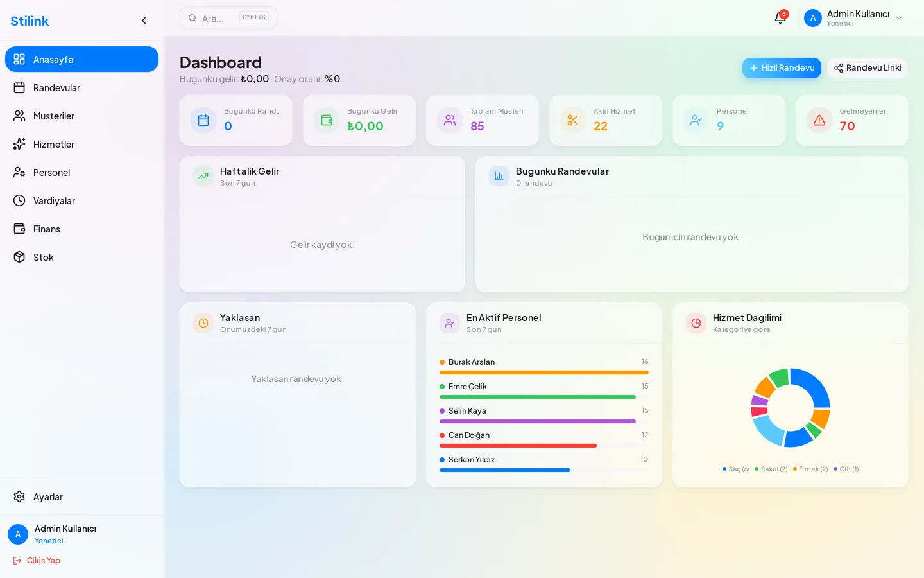Go to Randevular in the sidebar
The height and width of the screenshot is (578, 924).
tap(81, 87)
